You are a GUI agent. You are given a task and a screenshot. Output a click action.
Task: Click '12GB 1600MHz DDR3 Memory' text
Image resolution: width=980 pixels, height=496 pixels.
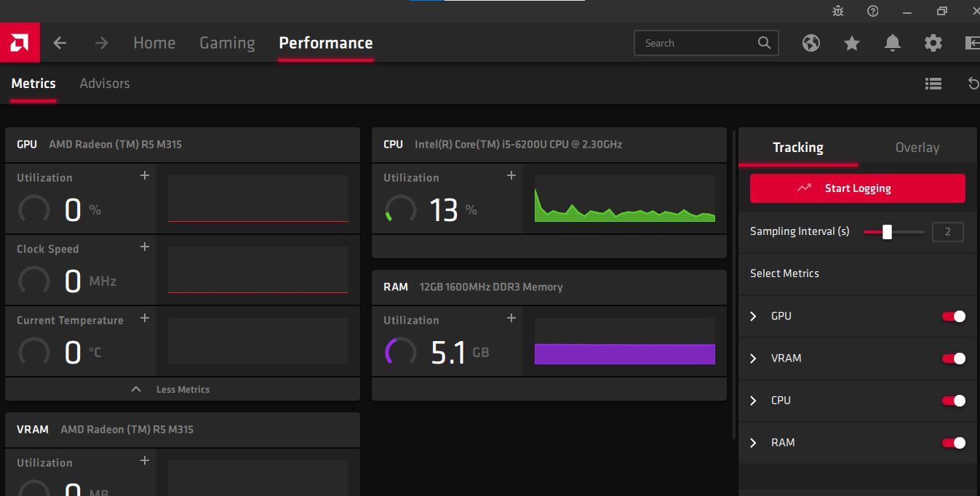(491, 287)
